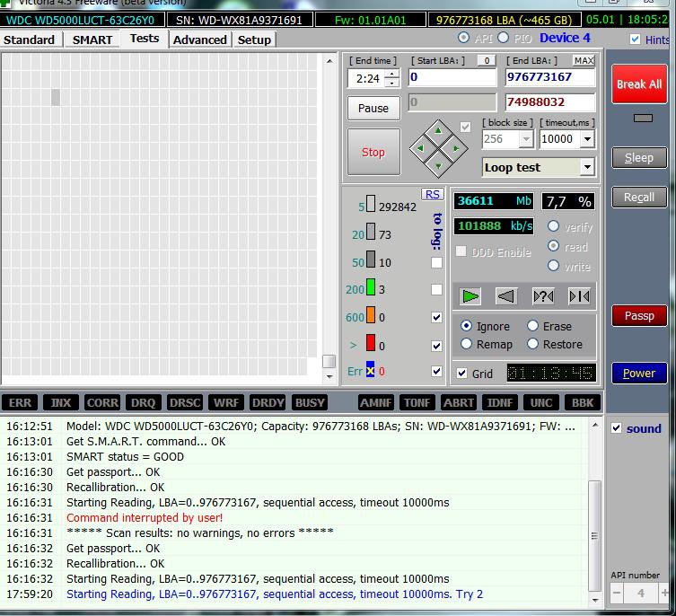Disable the sound checkbox
Screen dimensions: 676x616
(x=617, y=428)
